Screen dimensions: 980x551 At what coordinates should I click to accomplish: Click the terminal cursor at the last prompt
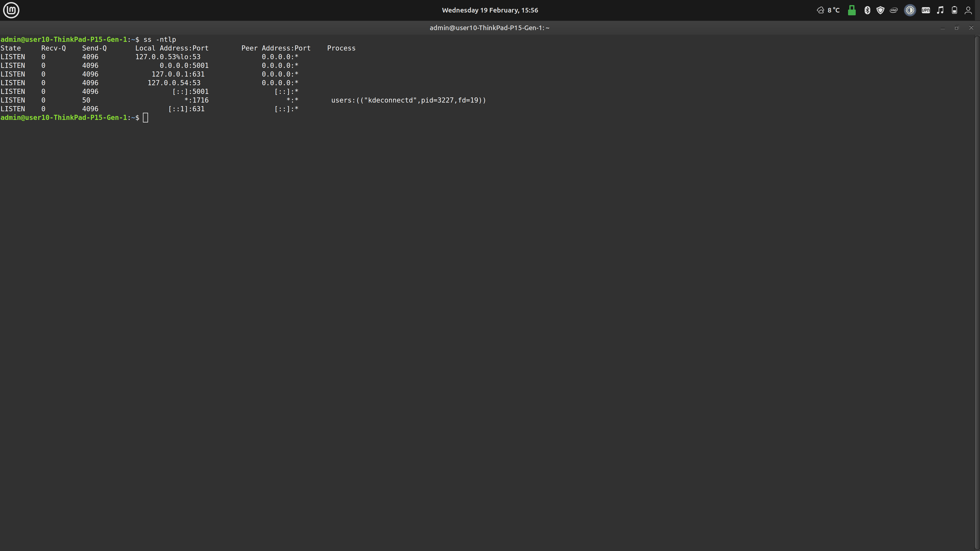tap(145, 118)
